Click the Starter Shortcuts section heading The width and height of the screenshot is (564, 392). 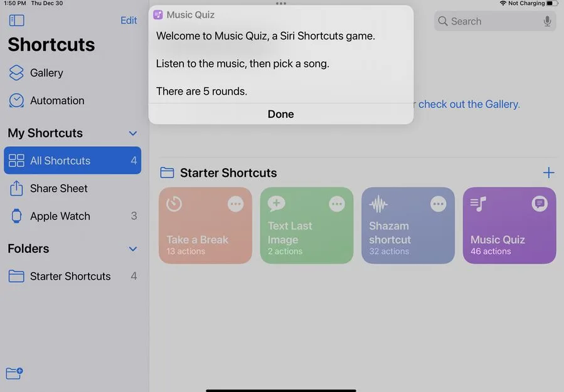pyautogui.click(x=228, y=172)
